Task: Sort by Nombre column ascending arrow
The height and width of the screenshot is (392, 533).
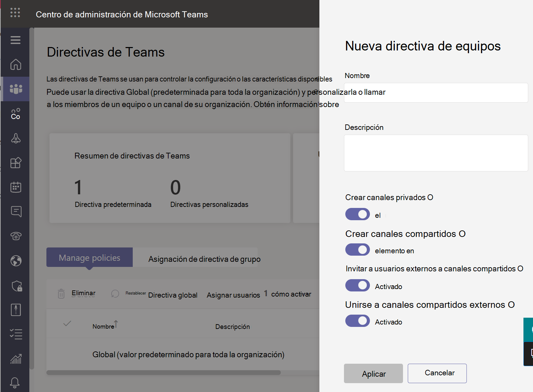Action: click(116, 324)
